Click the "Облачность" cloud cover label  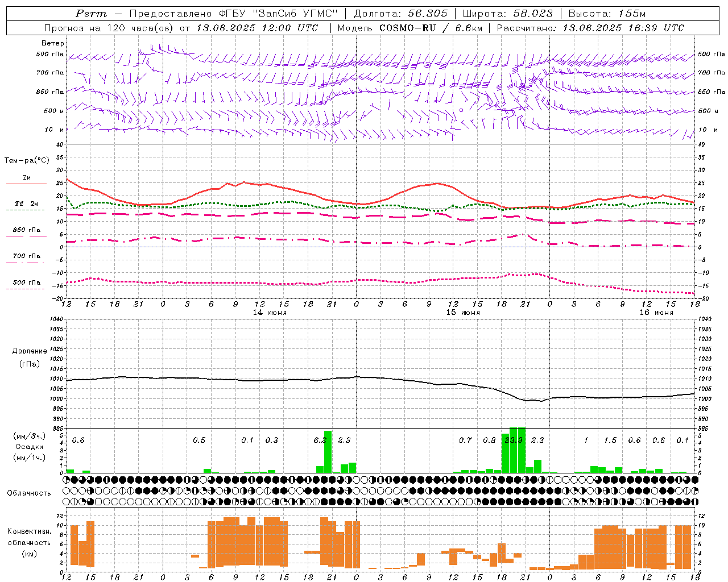coord(29,493)
